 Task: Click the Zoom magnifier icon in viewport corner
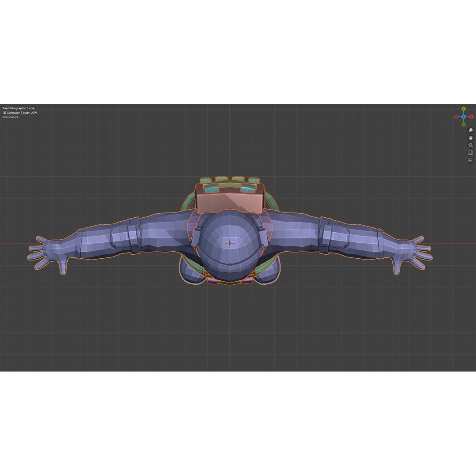click(470, 130)
